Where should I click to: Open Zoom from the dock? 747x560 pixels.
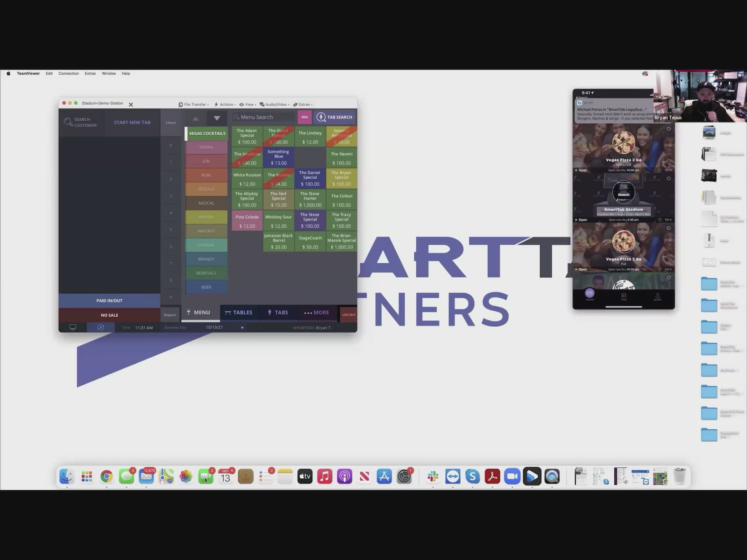[x=512, y=476]
